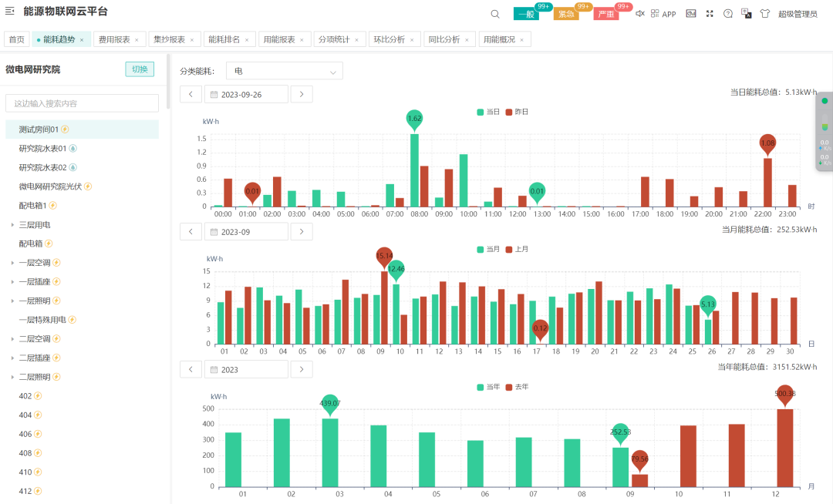Switch to the 首页 tab
This screenshot has width=833, height=504.
(x=16, y=39)
